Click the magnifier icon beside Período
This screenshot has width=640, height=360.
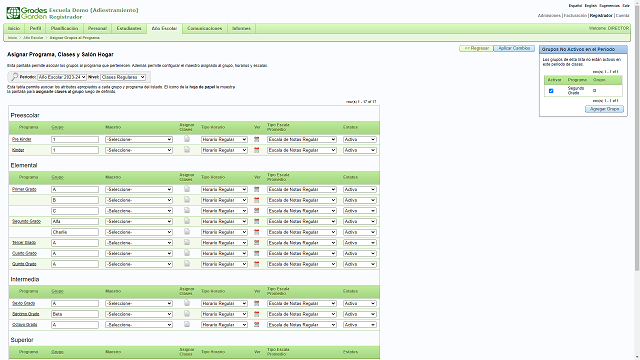[14, 77]
